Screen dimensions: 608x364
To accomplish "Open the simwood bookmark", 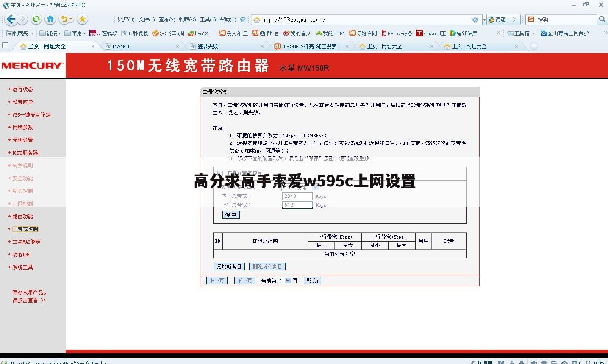I will [431, 33].
